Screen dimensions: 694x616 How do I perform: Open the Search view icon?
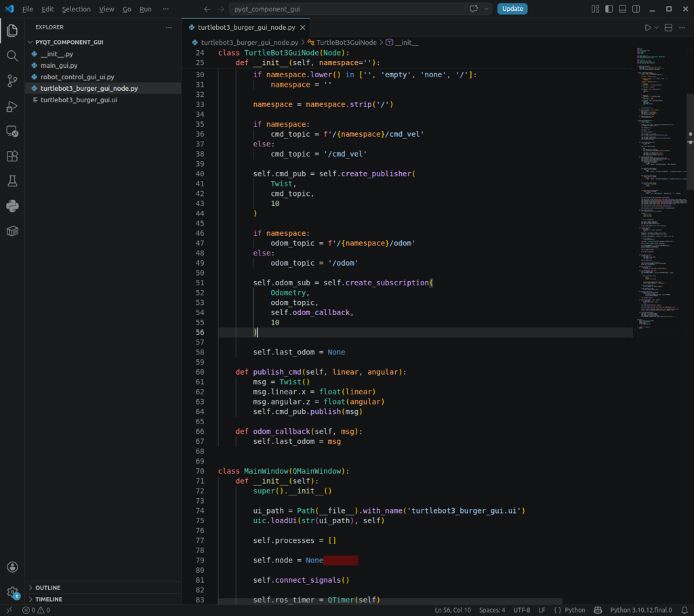coord(12,56)
